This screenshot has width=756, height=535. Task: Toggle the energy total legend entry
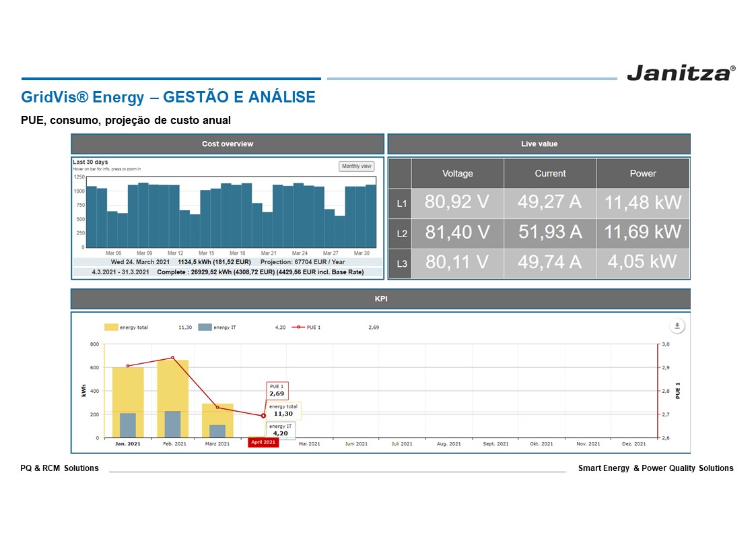pos(127,327)
